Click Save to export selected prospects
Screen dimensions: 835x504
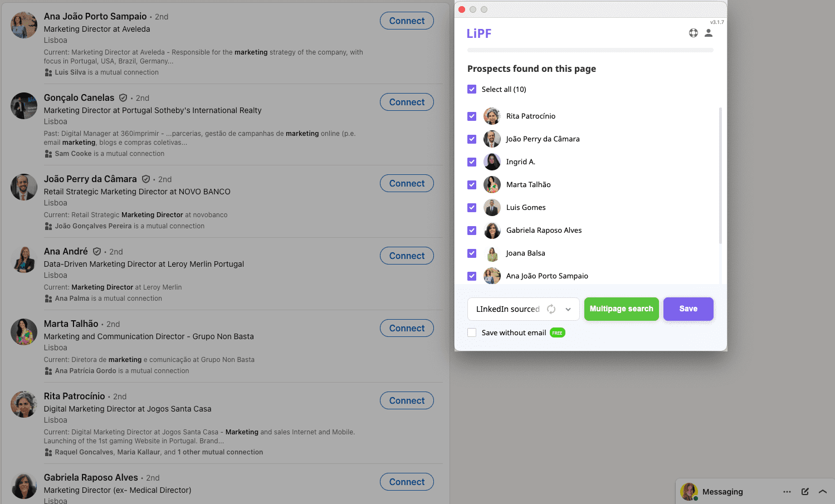click(x=688, y=309)
